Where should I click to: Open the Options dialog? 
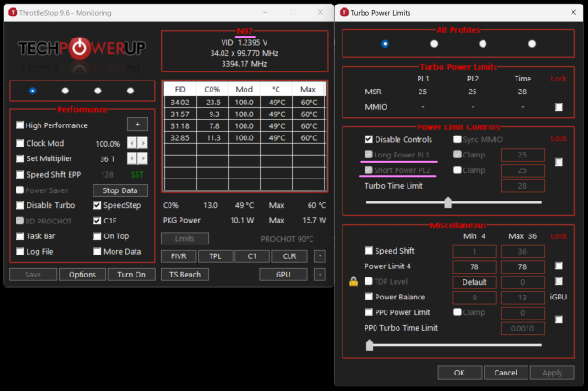coord(82,275)
